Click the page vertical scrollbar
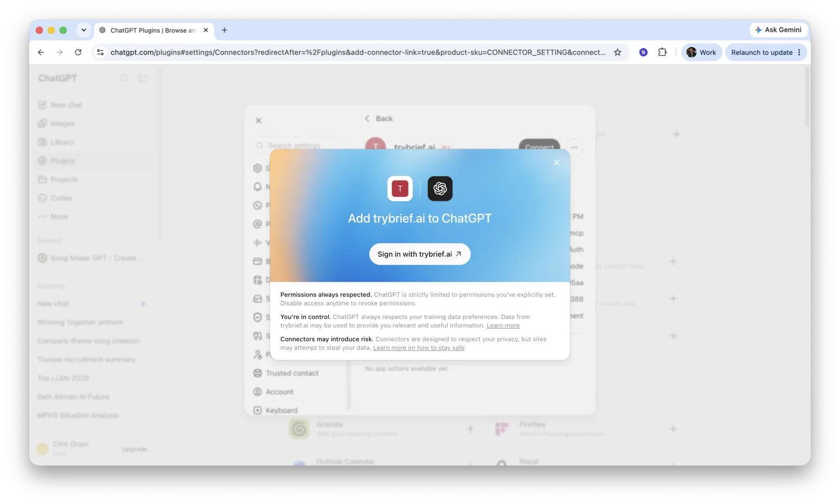Screen dimensions: 840x504 (x=807, y=96)
